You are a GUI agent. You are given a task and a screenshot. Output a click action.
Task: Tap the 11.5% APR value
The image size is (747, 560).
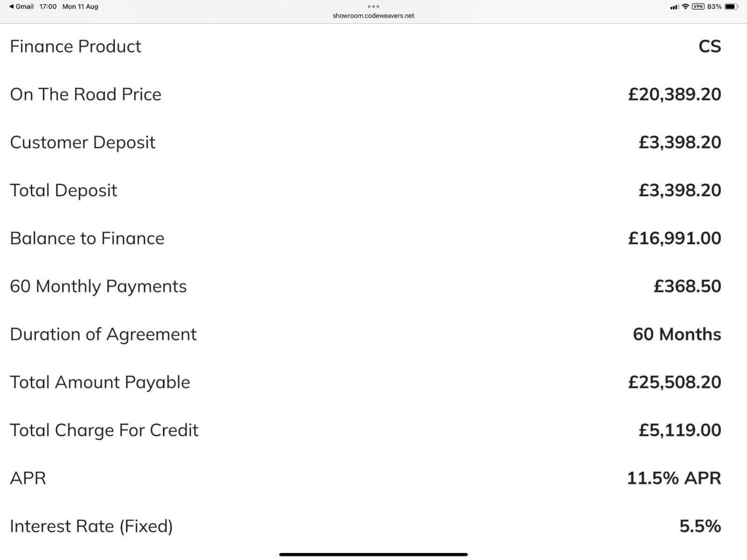[x=674, y=478]
